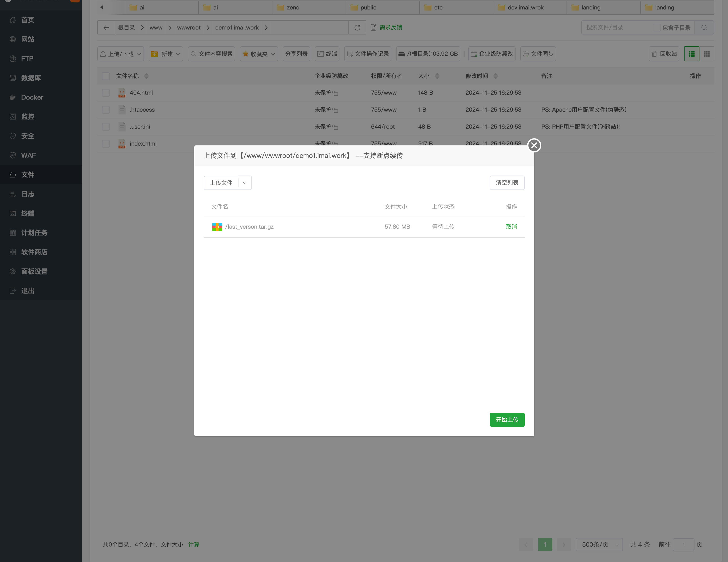Open the 计划任务 sidebar menu
The image size is (728, 562).
pos(34,233)
